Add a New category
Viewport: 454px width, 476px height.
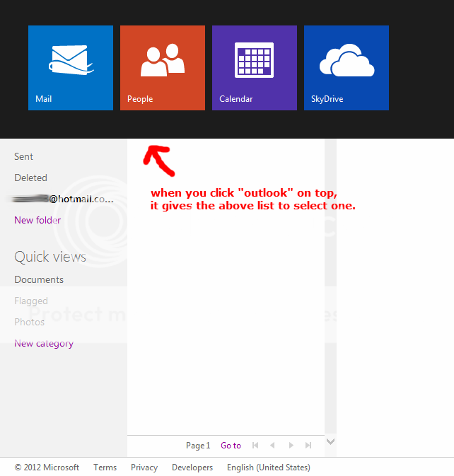pos(44,343)
